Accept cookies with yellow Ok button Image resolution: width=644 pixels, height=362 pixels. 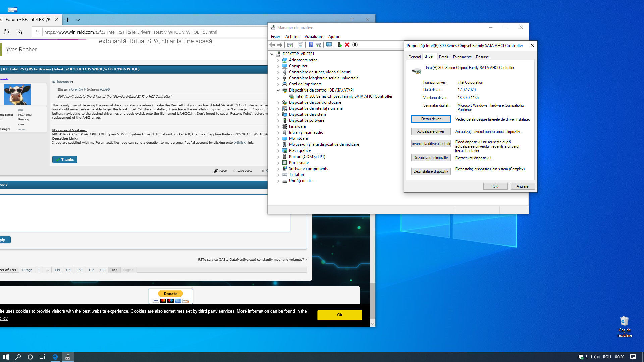340,315
